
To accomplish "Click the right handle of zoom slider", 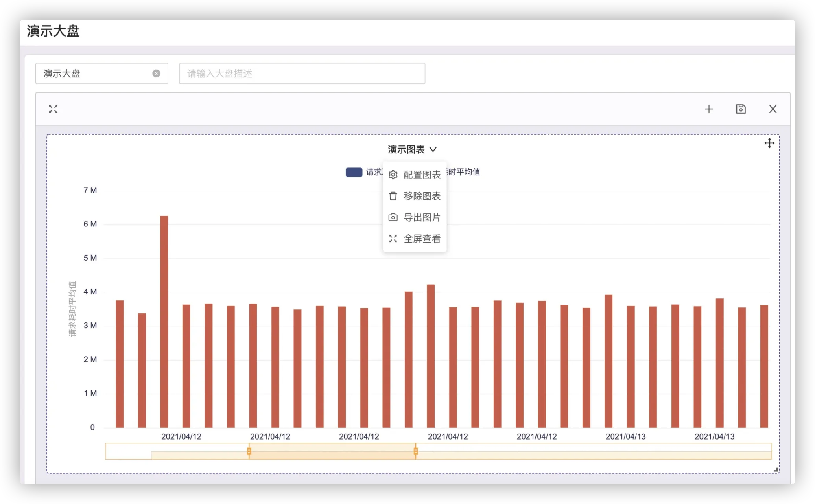I will coord(415,451).
